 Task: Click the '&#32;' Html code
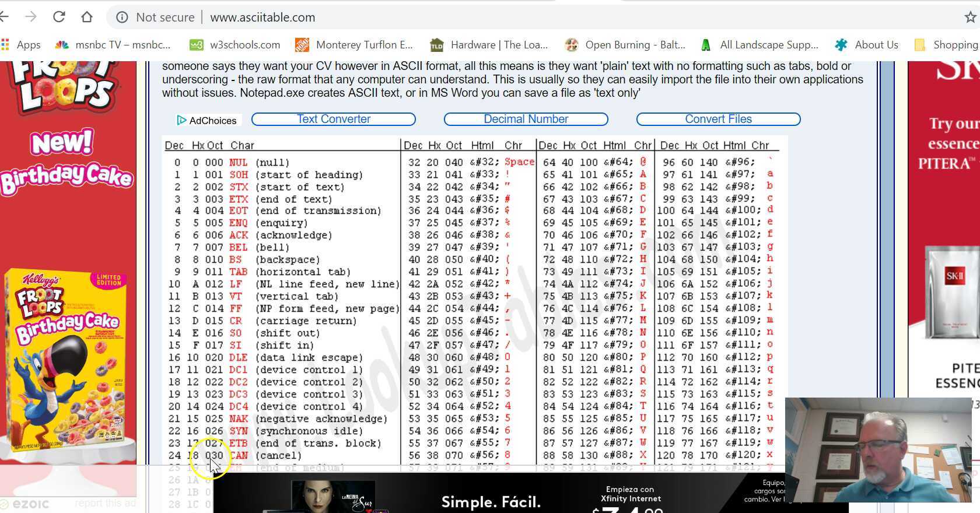[x=485, y=162]
